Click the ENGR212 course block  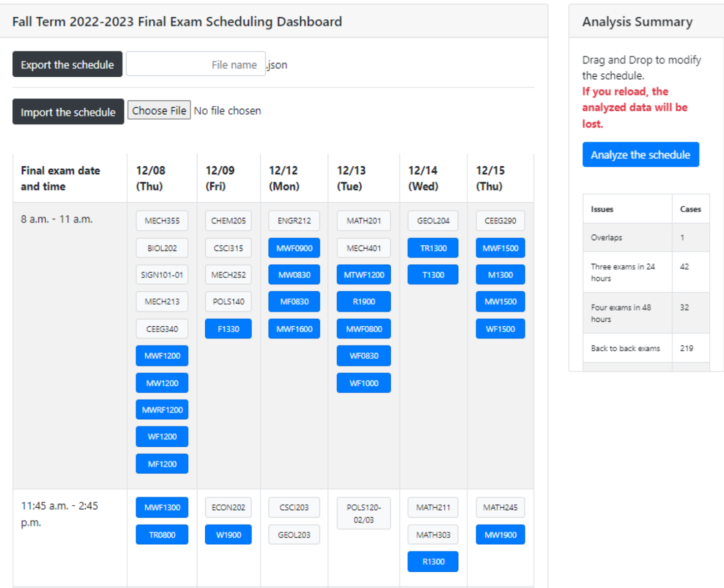[x=294, y=221]
